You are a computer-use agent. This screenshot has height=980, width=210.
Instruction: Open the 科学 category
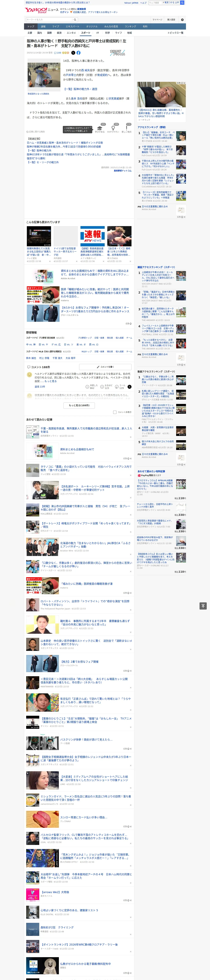(107, 33)
